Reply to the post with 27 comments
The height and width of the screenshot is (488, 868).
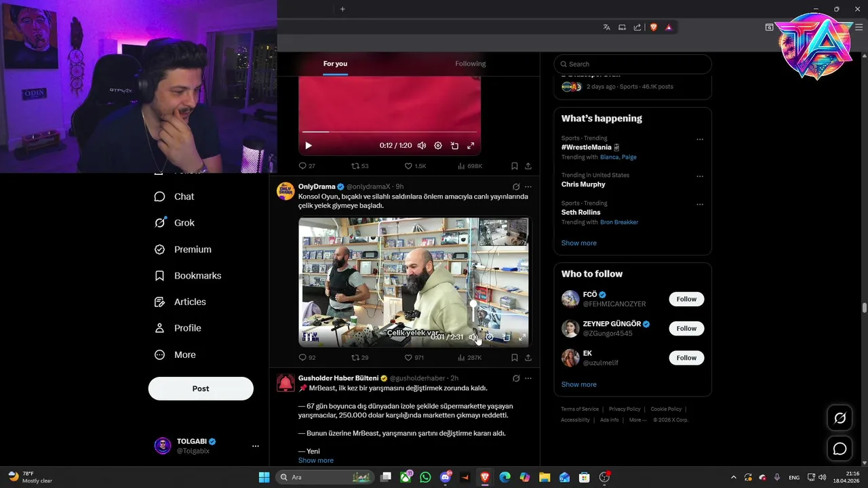pyautogui.click(x=307, y=166)
